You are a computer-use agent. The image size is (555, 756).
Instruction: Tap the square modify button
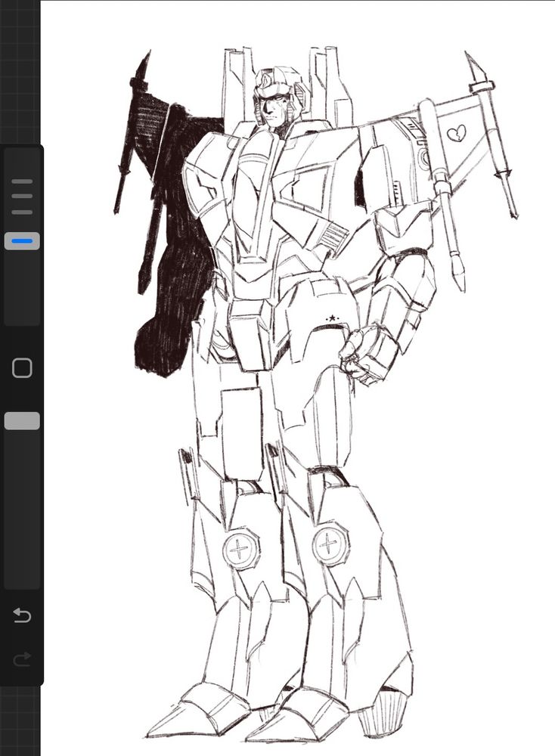click(x=22, y=368)
